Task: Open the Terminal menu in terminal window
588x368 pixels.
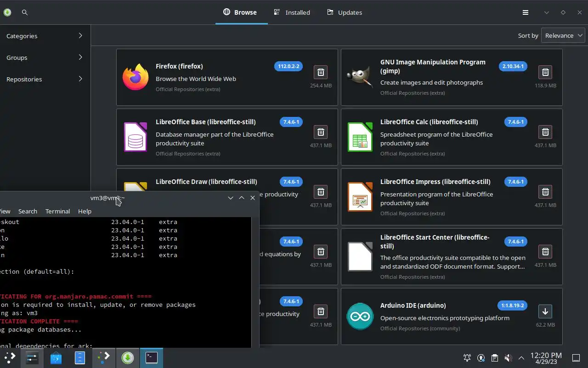Action: 57,211
